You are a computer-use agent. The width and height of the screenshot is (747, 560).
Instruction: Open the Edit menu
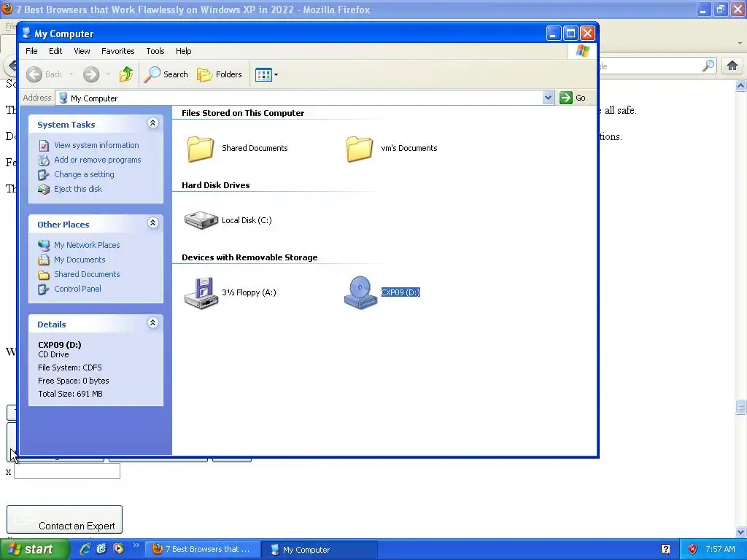(x=55, y=51)
